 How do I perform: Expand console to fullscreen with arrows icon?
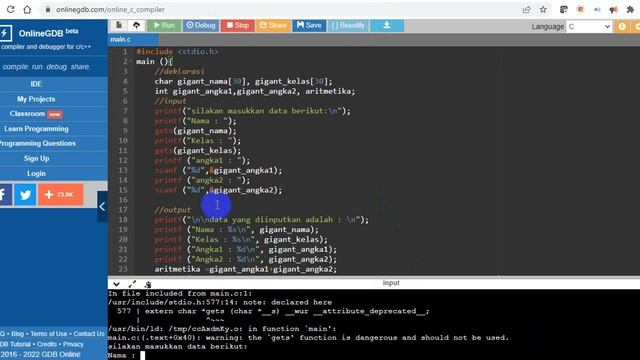(x=132, y=284)
